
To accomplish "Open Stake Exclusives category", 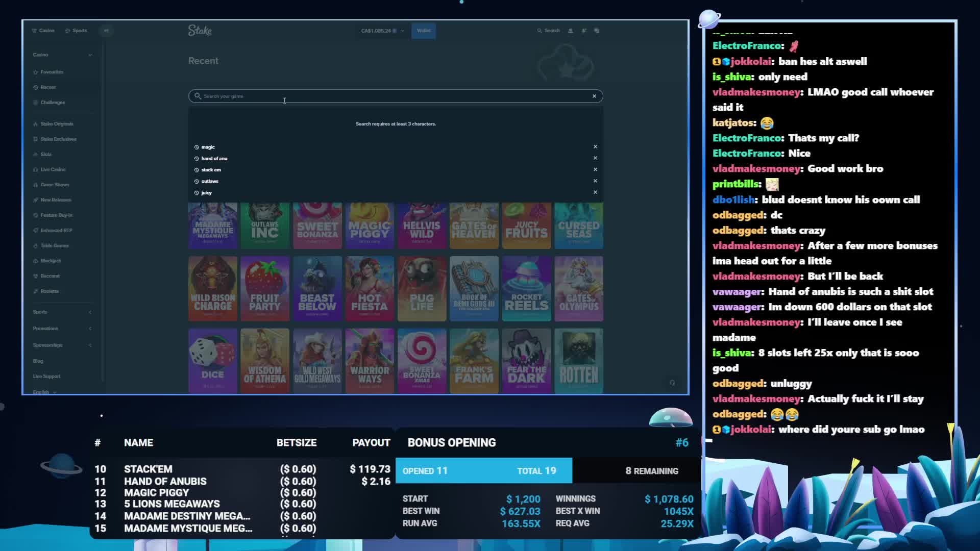I will click(x=55, y=139).
